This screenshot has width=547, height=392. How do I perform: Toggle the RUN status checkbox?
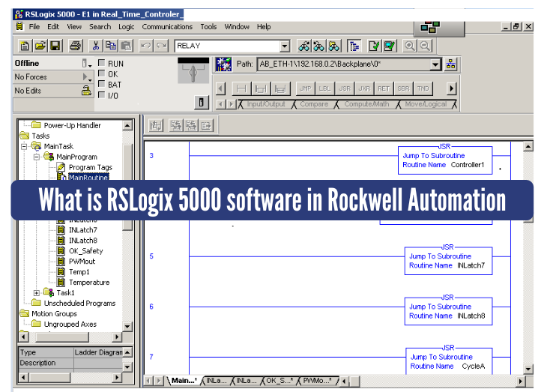[x=101, y=63]
